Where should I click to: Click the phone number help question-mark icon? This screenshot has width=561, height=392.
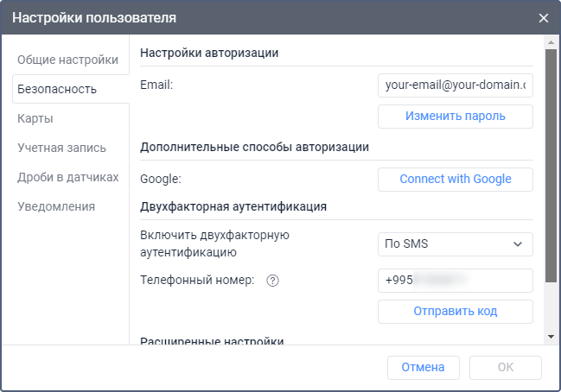click(272, 281)
